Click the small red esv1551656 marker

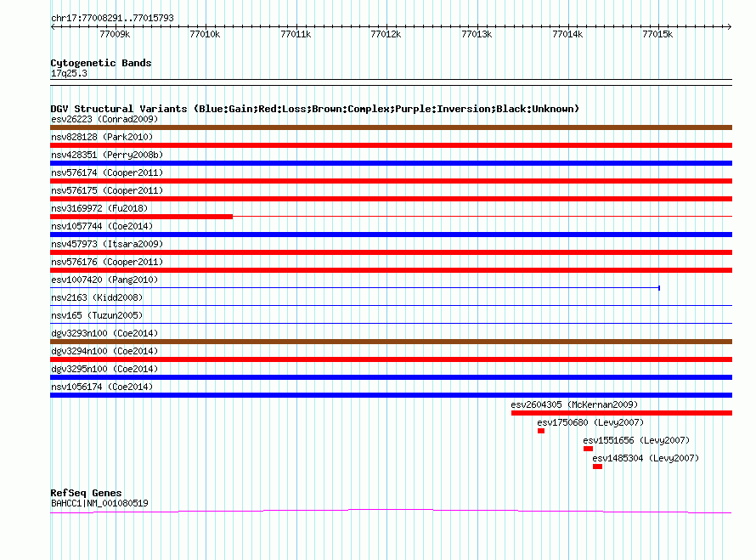tap(588, 449)
